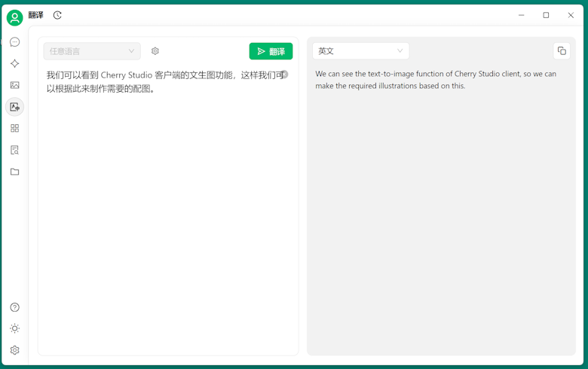Go to chat assistant sidebar icon

(14, 42)
